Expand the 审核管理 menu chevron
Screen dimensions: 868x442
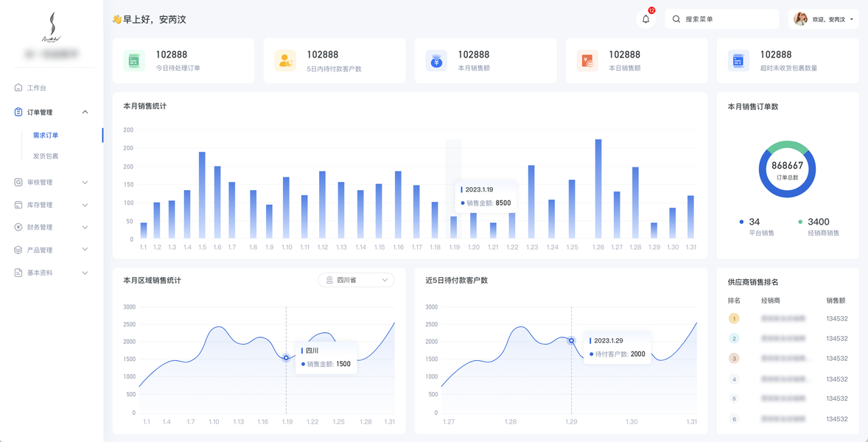pyautogui.click(x=85, y=182)
